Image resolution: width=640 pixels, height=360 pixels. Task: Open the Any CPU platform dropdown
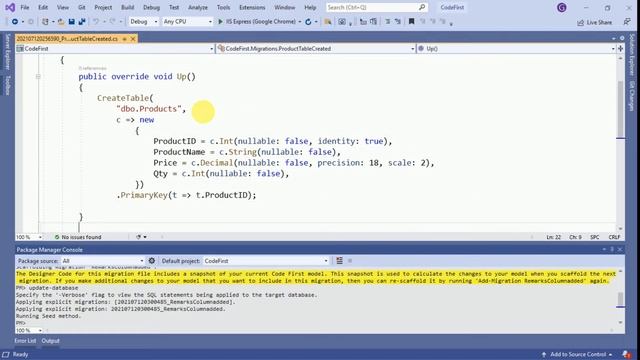click(187, 22)
